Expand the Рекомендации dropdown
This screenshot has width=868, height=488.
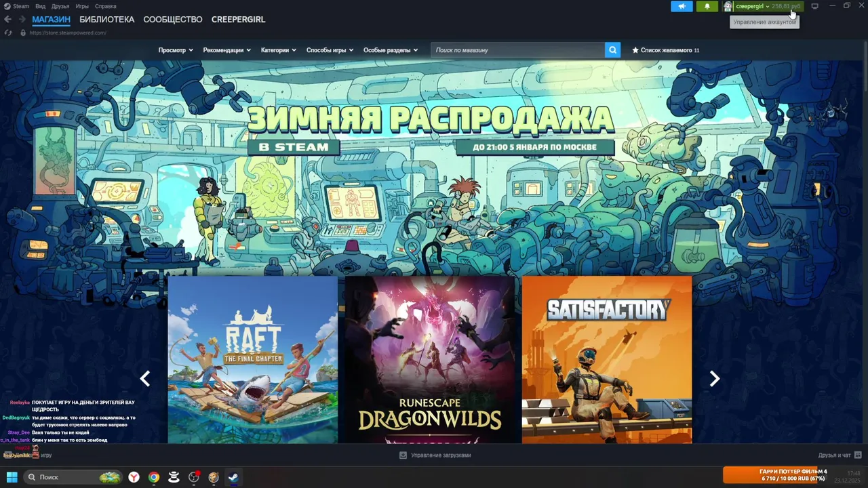(227, 50)
